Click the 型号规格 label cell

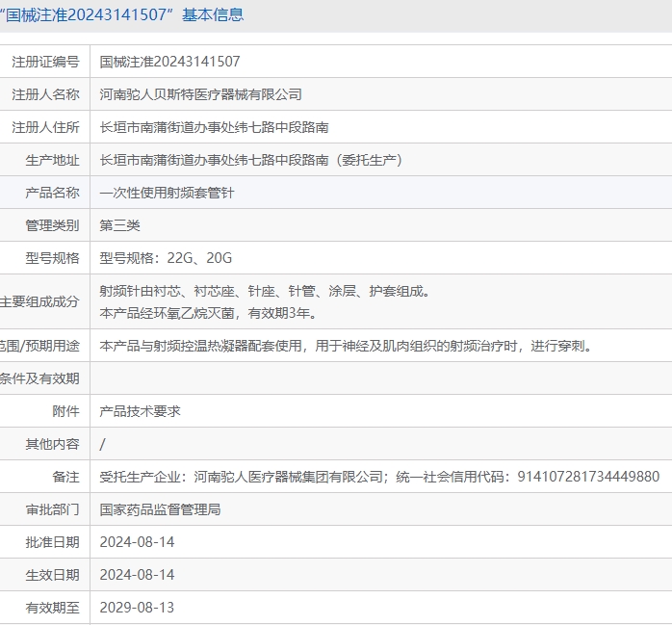click(x=52, y=258)
